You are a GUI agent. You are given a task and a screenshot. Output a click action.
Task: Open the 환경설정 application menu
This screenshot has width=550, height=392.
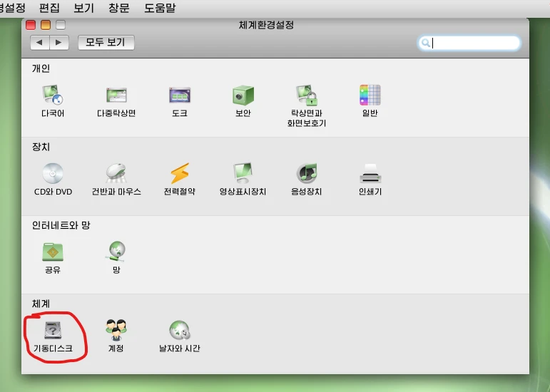pos(12,8)
